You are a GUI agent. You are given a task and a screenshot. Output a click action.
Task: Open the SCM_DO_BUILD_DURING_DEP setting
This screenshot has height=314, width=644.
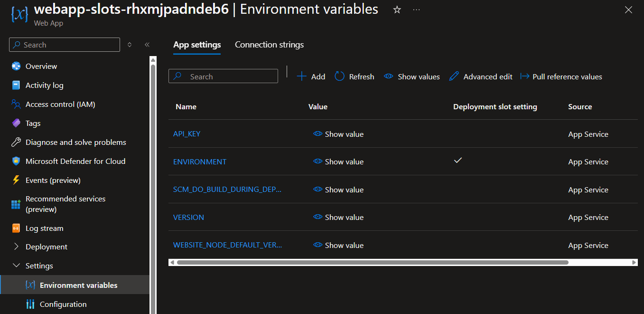click(227, 189)
